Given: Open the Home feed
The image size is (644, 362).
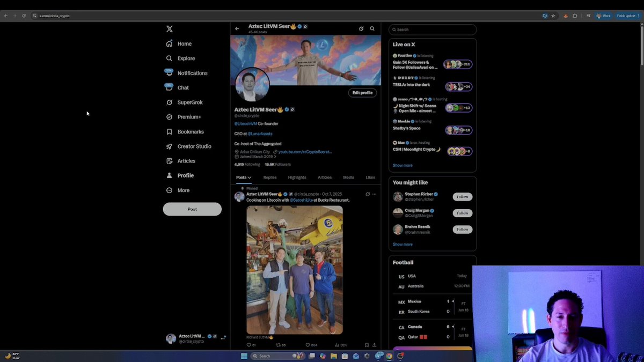Looking at the screenshot, I should tap(179, 44).
